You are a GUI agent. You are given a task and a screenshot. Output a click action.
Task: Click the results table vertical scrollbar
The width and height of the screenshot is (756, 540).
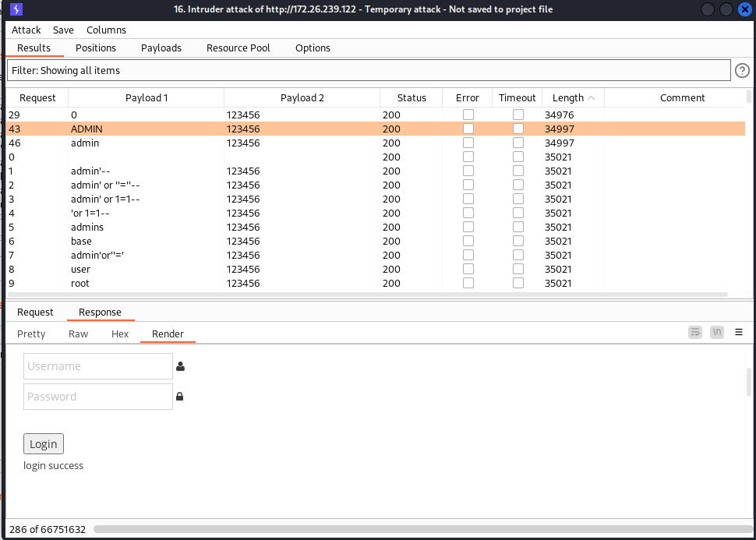pos(749,97)
